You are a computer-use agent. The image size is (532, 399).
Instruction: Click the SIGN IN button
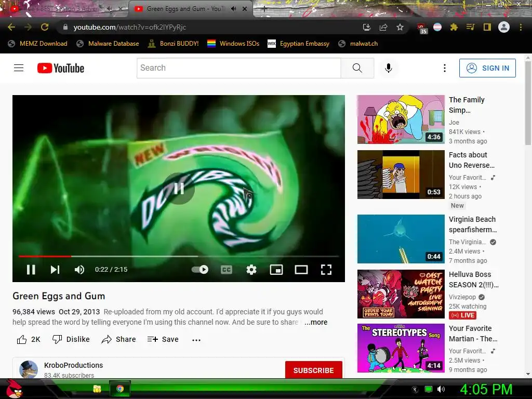coord(487,68)
